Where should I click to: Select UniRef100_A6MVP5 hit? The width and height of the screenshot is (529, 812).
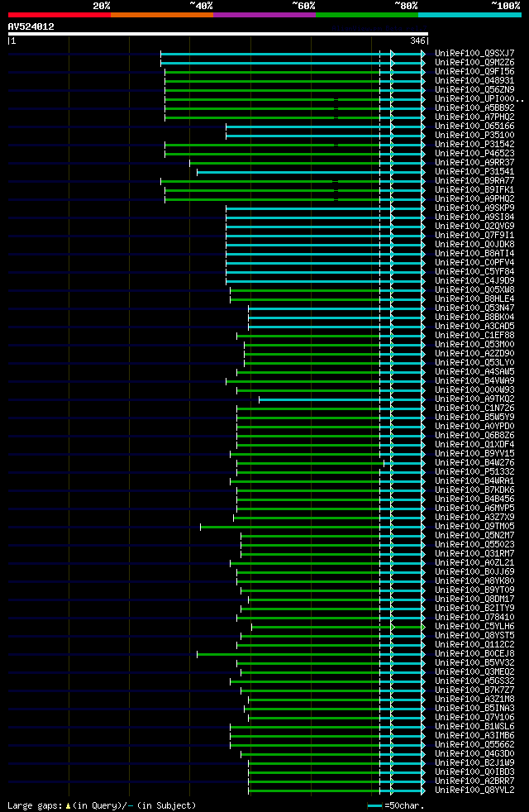click(474, 508)
